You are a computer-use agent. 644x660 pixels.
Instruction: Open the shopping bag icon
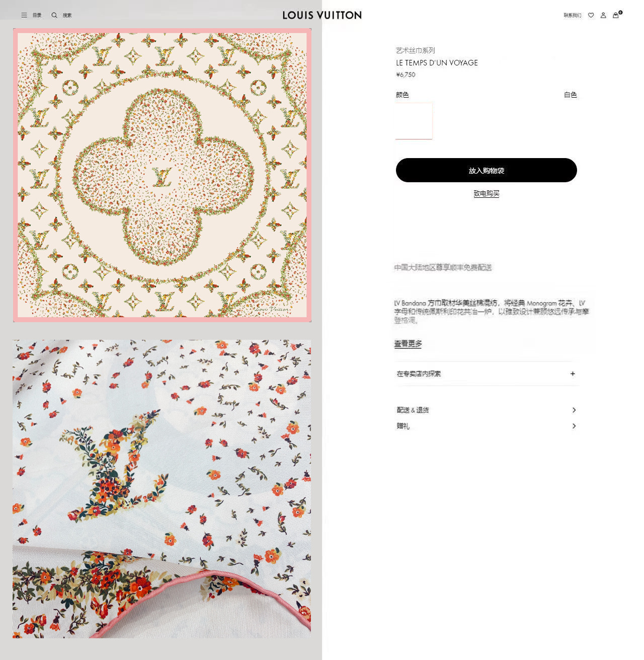click(x=616, y=15)
